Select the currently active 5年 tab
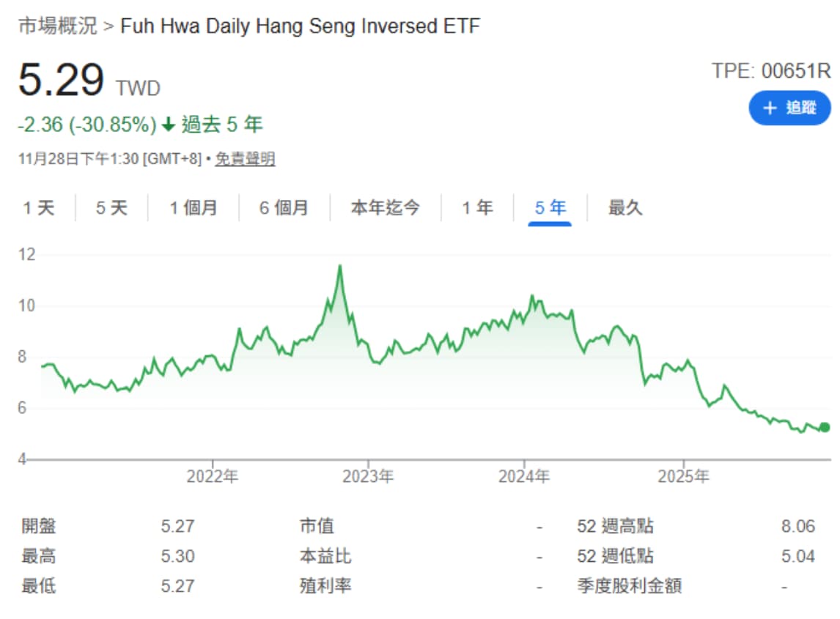Viewport: 840px width, 619px height. (x=549, y=208)
